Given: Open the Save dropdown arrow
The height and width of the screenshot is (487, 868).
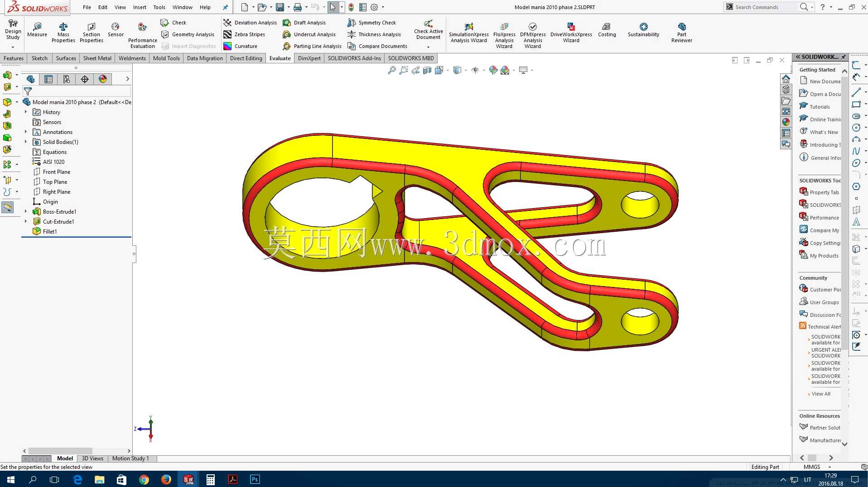Looking at the screenshot, I should pos(289,7).
